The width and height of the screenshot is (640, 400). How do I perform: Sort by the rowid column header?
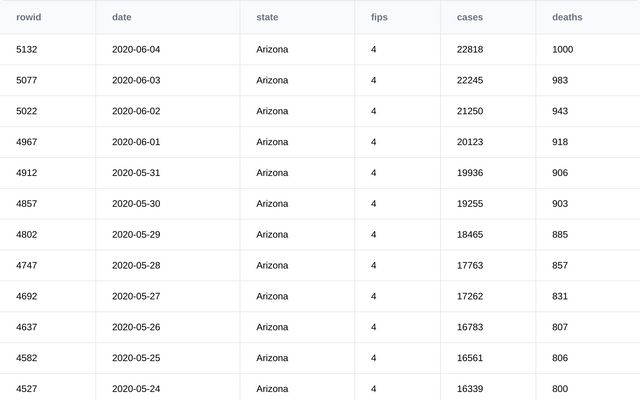(29, 17)
